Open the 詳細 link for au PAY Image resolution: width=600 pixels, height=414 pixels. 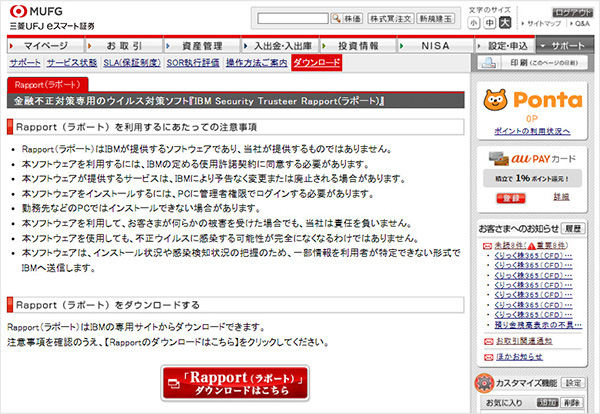561,197
